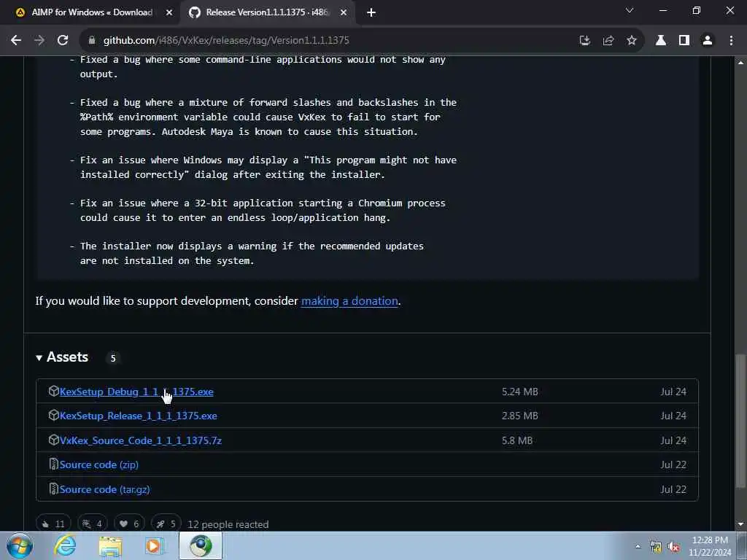Open a new browser tab

point(371,13)
